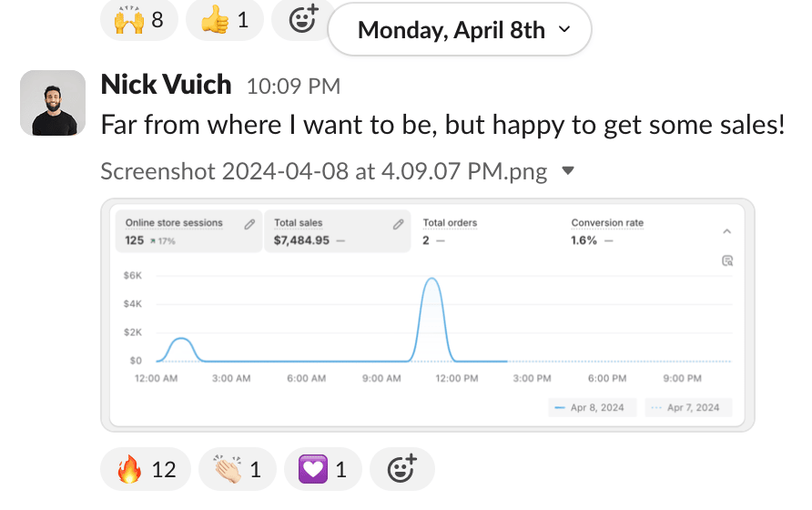
Task: Collapse the screenshot attachment using the triangle
Action: coord(568,170)
